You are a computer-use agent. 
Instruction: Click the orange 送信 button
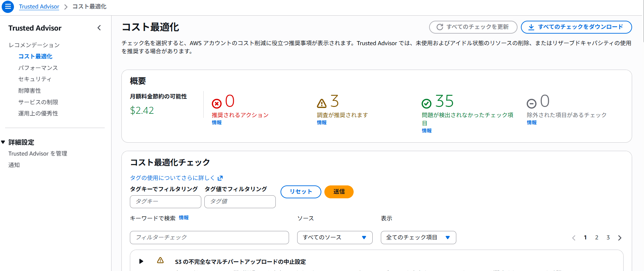tap(339, 192)
